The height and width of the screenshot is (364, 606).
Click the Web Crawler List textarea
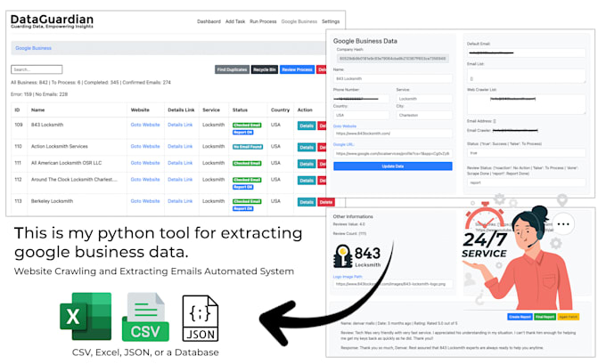tap(526, 104)
